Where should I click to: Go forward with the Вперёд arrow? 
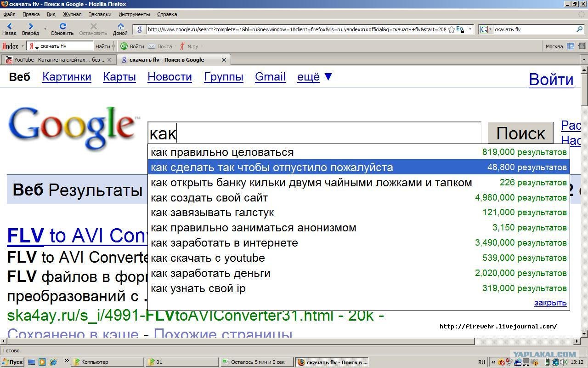(30, 29)
